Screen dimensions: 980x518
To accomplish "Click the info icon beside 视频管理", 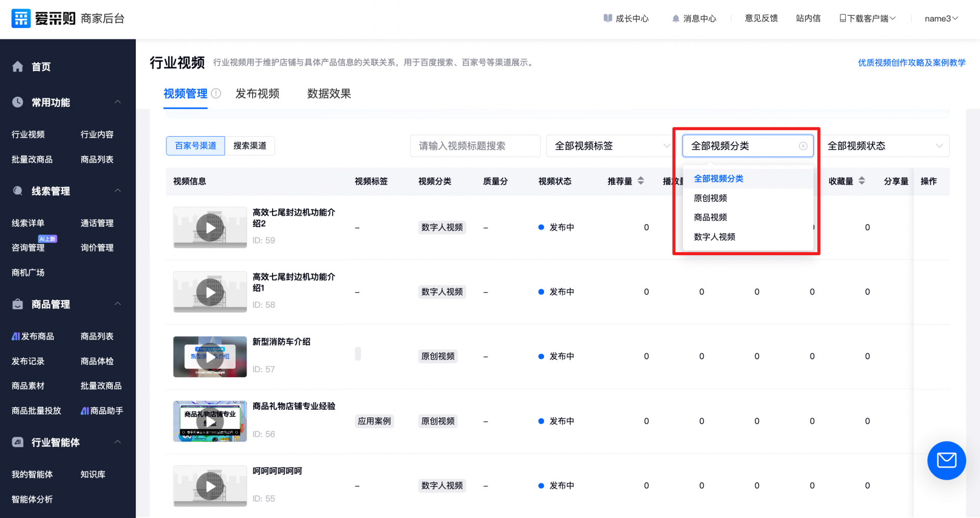I will (x=216, y=93).
